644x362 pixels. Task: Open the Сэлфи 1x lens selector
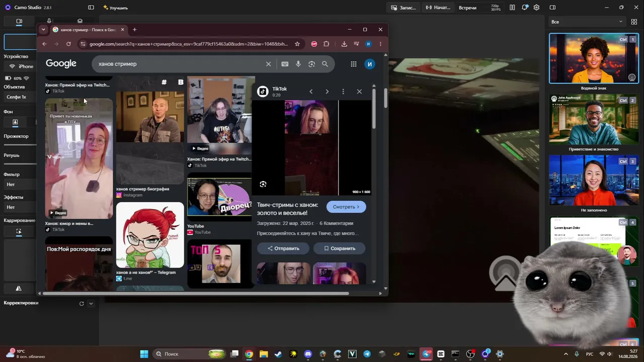(20, 97)
